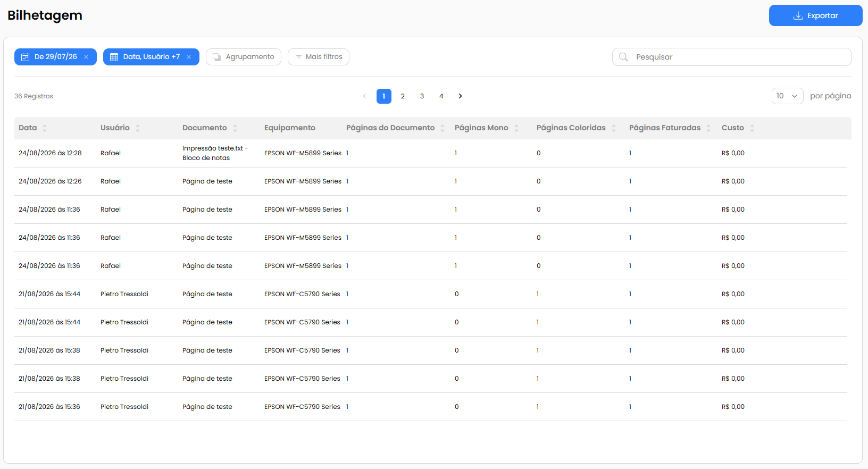Click the search magnifier icon
Image resolution: width=868 pixels, height=469 pixels.
623,57
